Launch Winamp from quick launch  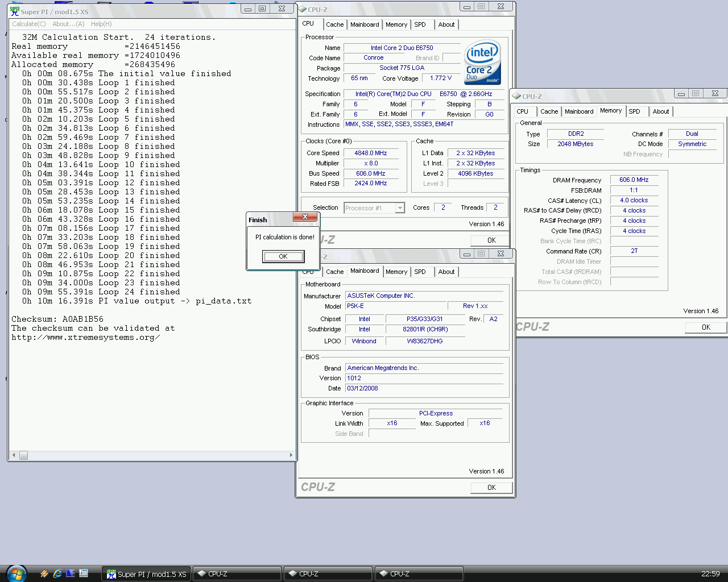coord(44,573)
